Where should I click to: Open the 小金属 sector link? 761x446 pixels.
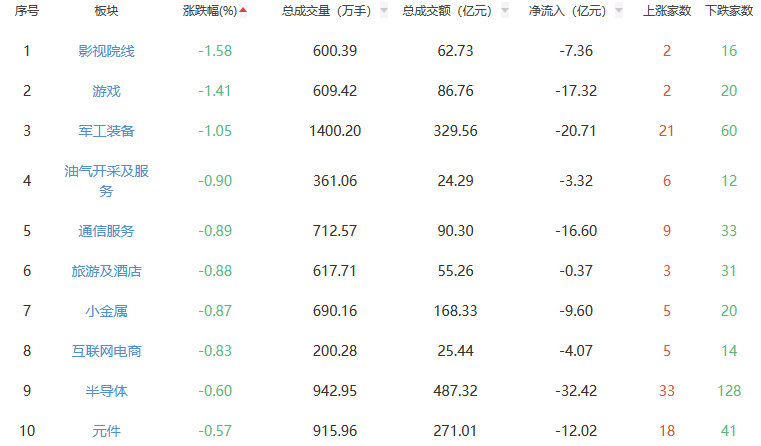tap(106, 311)
